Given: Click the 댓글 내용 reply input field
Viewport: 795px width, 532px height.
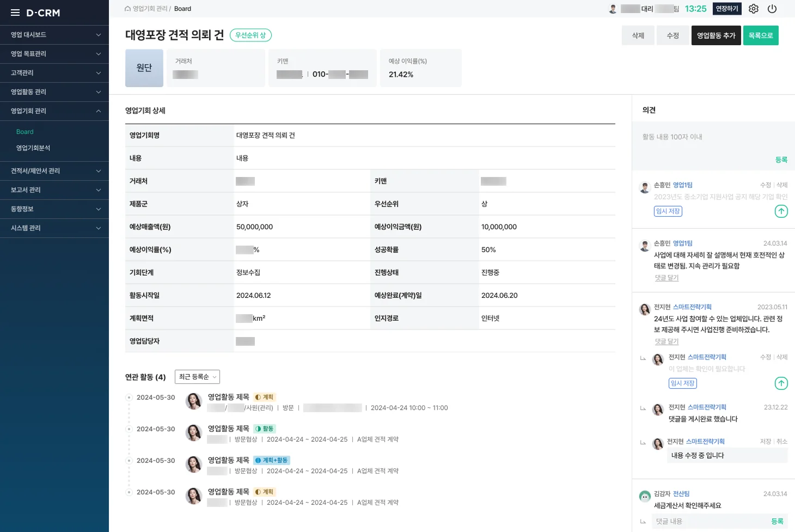Looking at the screenshot, I should point(711,522).
